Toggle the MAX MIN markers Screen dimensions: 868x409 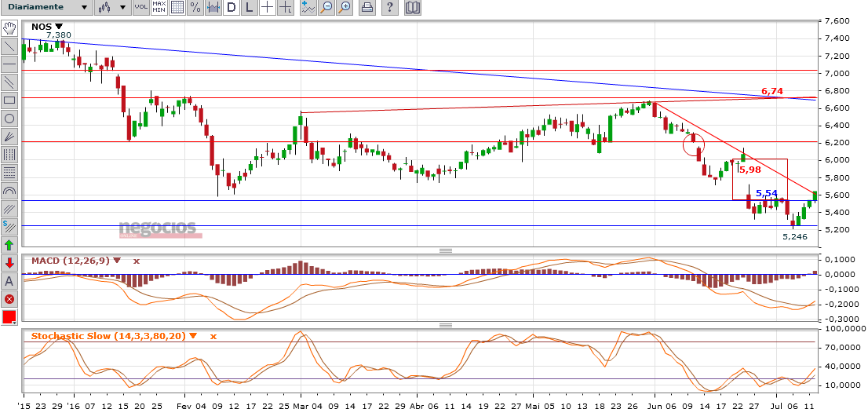tap(159, 8)
